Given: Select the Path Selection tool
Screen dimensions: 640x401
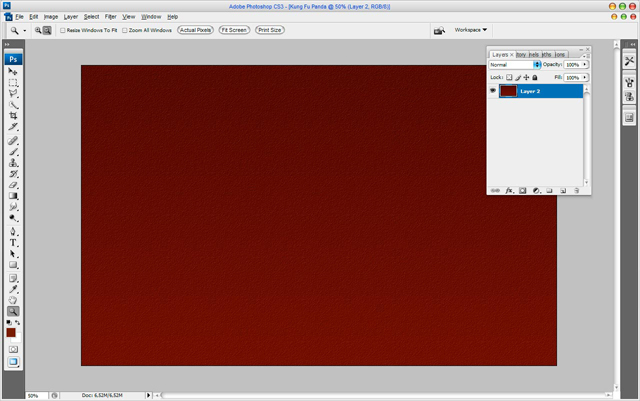Looking at the screenshot, I should click(x=13, y=254).
